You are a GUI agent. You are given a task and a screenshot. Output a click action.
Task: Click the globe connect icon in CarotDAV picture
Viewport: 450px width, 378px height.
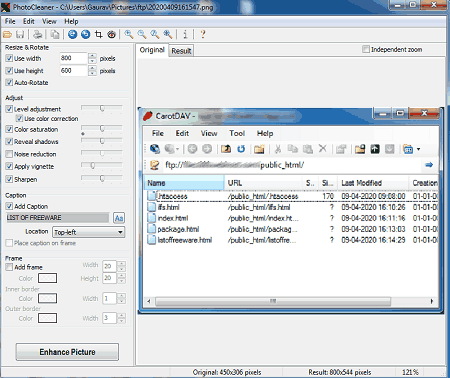(154, 149)
